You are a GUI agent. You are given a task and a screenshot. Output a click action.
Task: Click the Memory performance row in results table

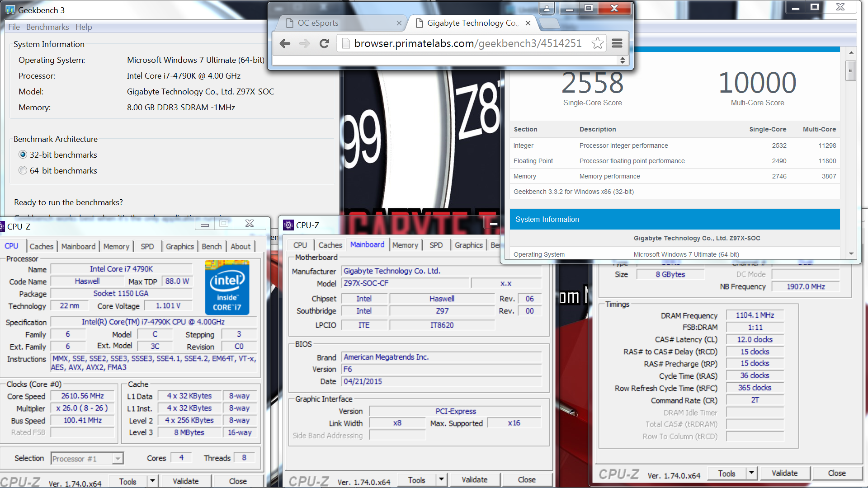coord(675,176)
